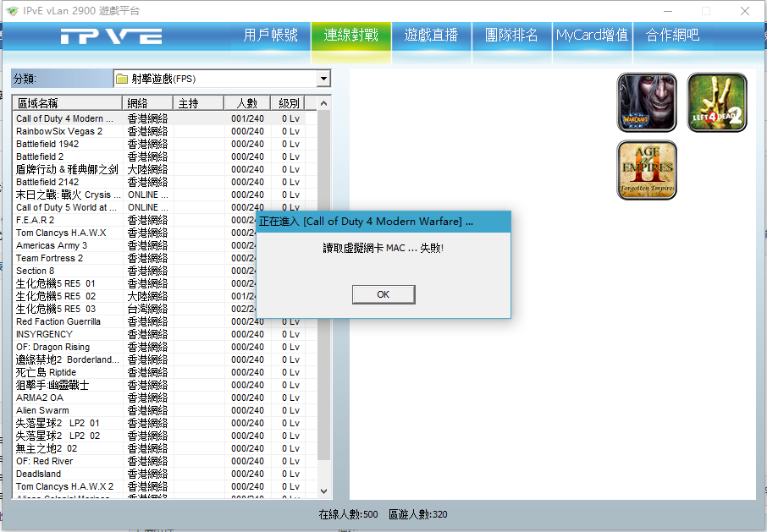
Task: Select the OF: Dragon Rising row
Action: (x=164, y=348)
